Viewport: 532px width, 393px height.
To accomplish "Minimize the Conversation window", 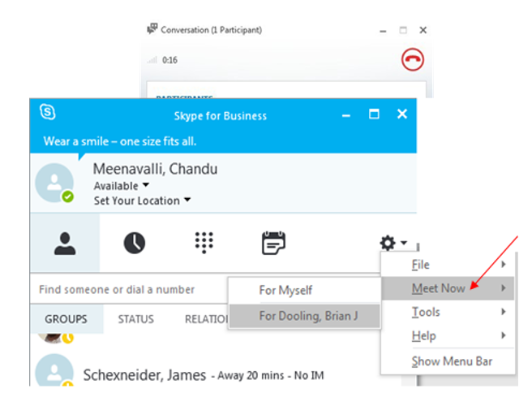I will (x=383, y=31).
